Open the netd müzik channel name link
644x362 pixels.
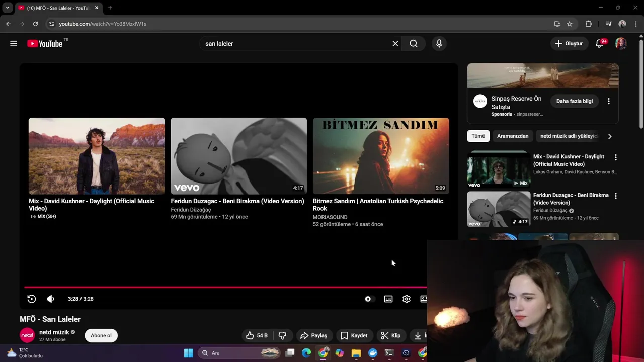click(54, 332)
